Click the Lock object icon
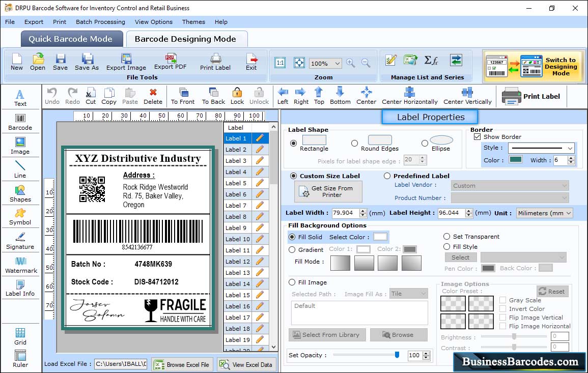Viewport: 588px width, 373px height. click(237, 96)
